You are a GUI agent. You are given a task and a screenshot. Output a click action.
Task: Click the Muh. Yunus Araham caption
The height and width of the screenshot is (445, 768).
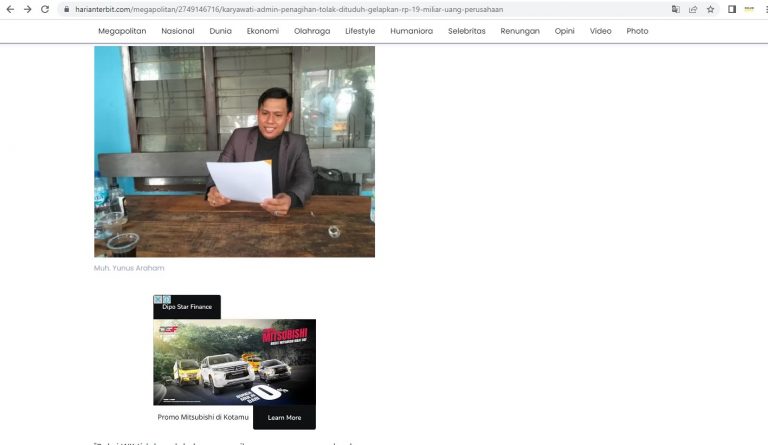tap(129, 268)
